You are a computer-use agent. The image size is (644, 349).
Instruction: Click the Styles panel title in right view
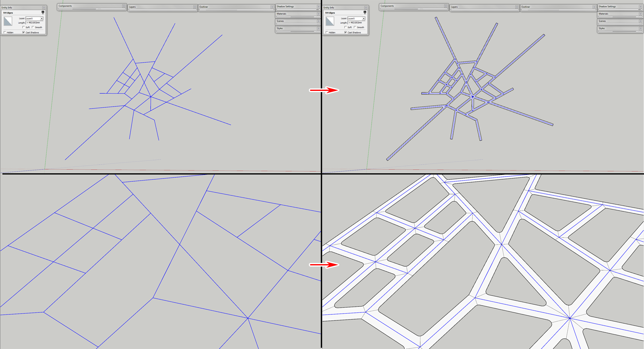[602, 28]
